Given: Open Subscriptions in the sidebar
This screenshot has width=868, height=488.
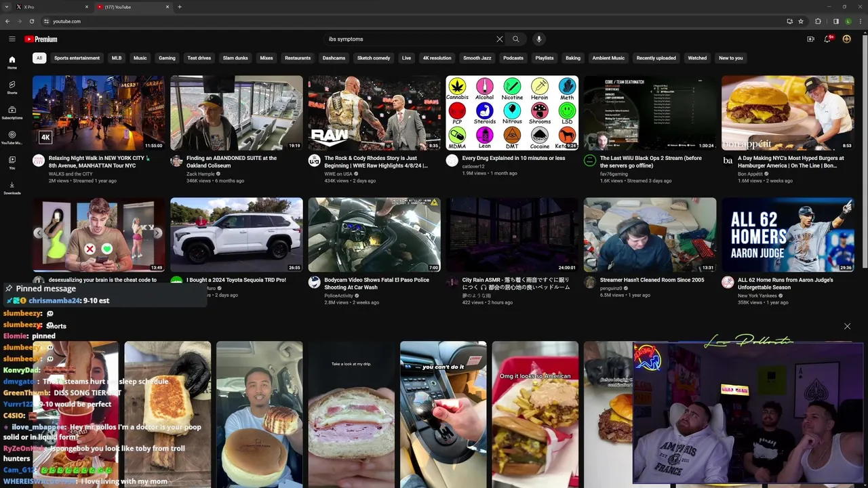Looking at the screenshot, I should (x=12, y=113).
